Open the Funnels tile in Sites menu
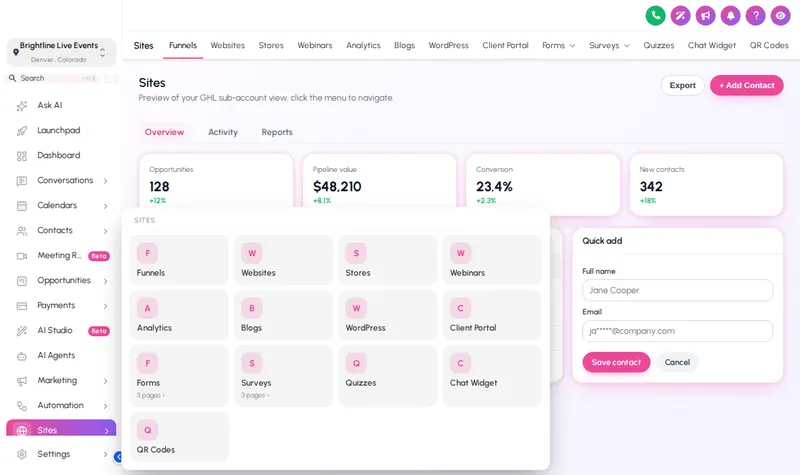This screenshot has width=800, height=475. (179, 260)
